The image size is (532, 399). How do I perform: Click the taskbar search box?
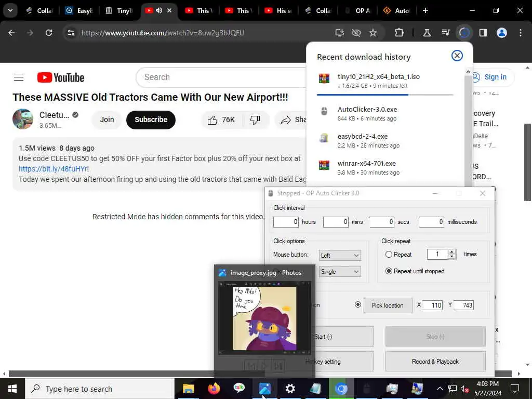point(99,389)
